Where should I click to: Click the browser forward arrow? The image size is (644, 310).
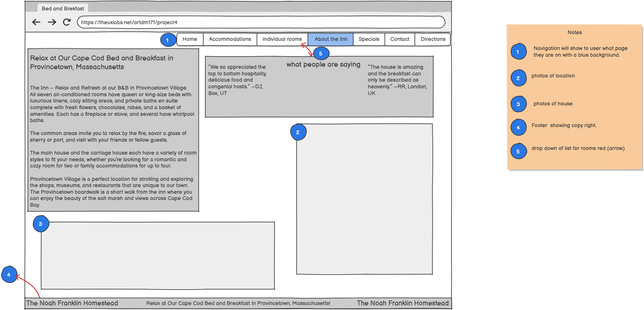tap(52, 22)
